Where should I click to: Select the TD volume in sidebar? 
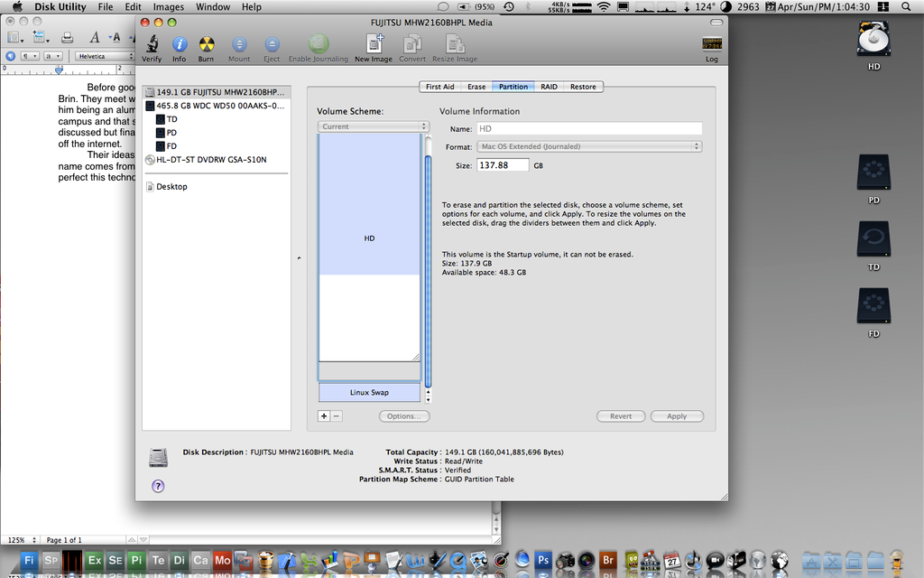click(171, 119)
